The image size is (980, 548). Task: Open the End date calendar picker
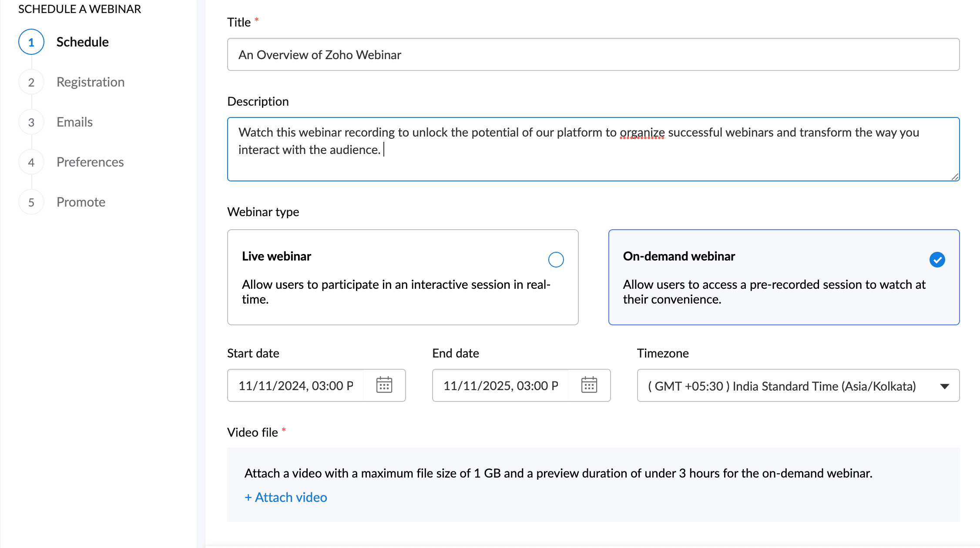[589, 385]
